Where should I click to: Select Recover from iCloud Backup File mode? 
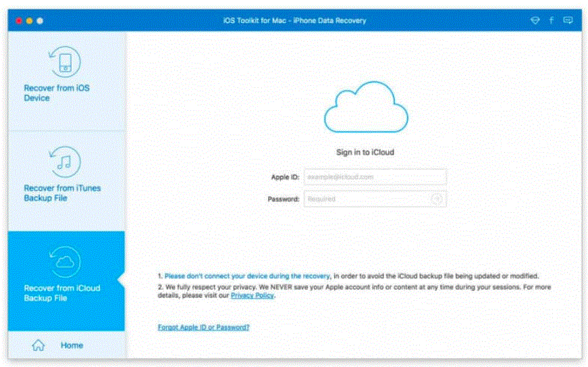pos(66,280)
